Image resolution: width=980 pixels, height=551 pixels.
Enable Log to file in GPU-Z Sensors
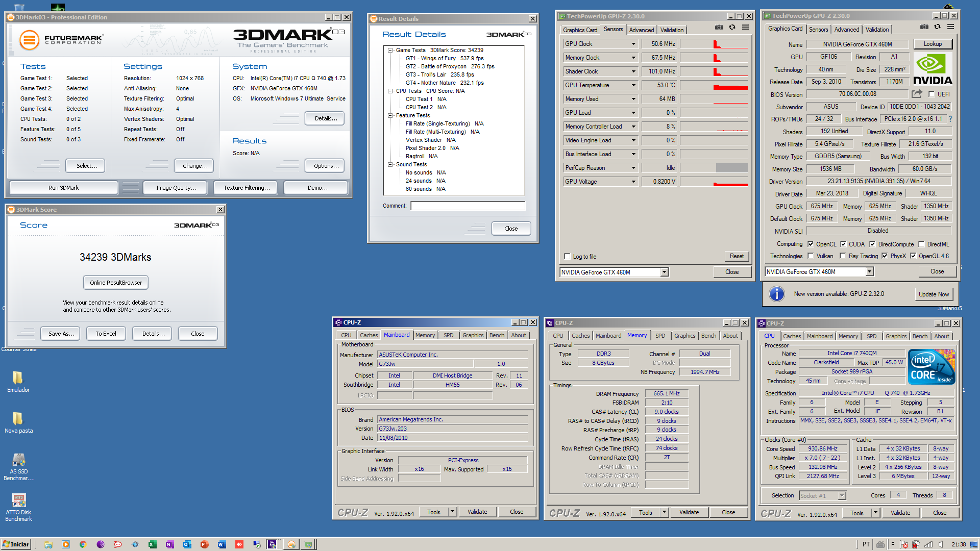pyautogui.click(x=567, y=256)
